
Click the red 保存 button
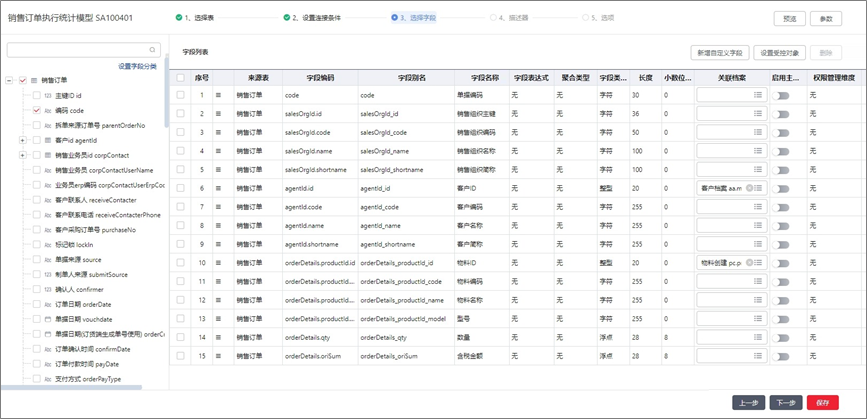tap(822, 402)
